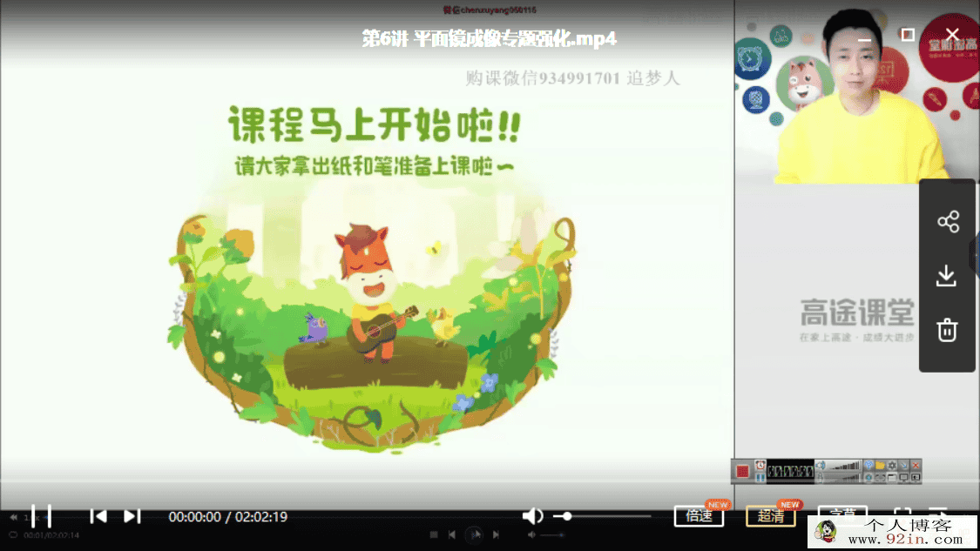Image resolution: width=980 pixels, height=551 pixels.
Task: Click the alarm clock icon in recorder toolbar
Action: (760, 466)
